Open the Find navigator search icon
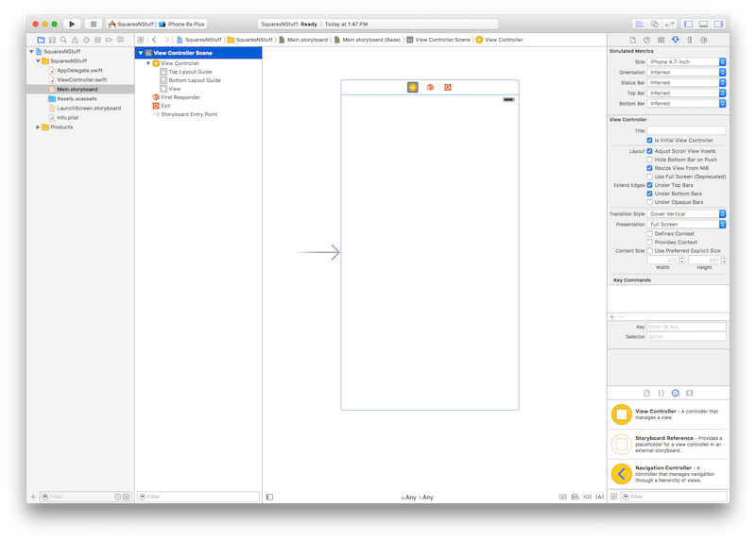The height and width of the screenshot is (541, 756). pyautogui.click(x=63, y=40)
